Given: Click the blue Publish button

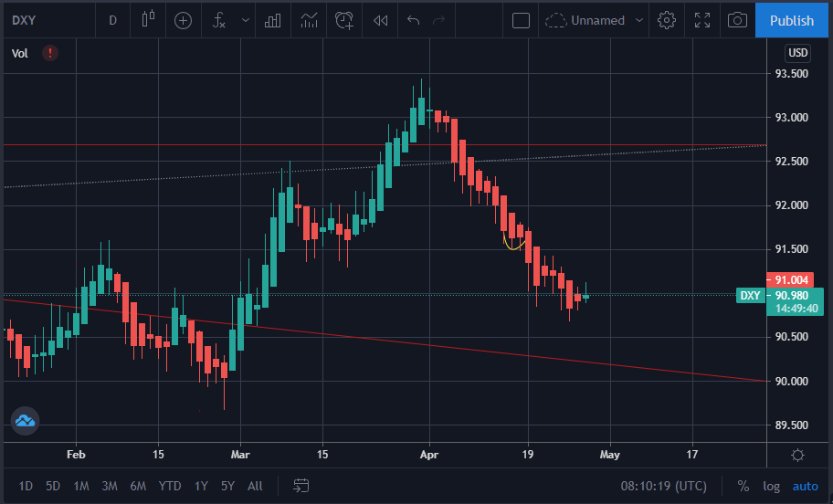Looking at the screenshot, I should [792, 20].
